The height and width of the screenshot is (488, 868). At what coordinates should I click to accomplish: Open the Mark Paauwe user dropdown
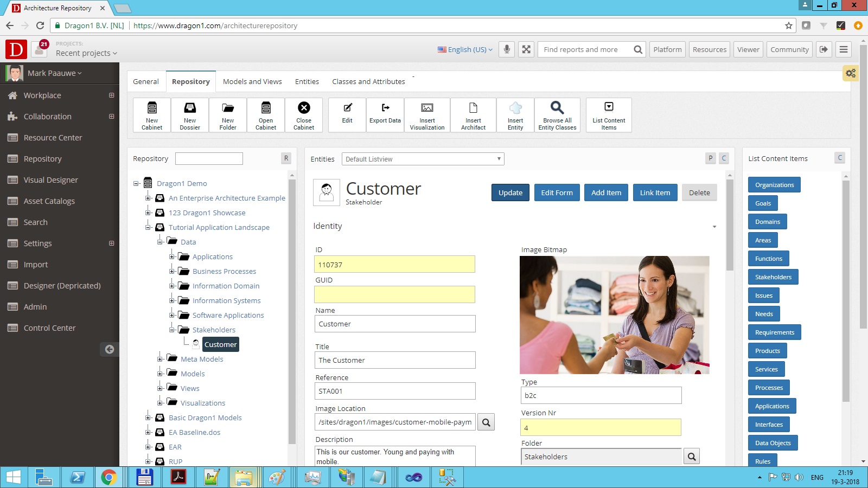(55, 73)
